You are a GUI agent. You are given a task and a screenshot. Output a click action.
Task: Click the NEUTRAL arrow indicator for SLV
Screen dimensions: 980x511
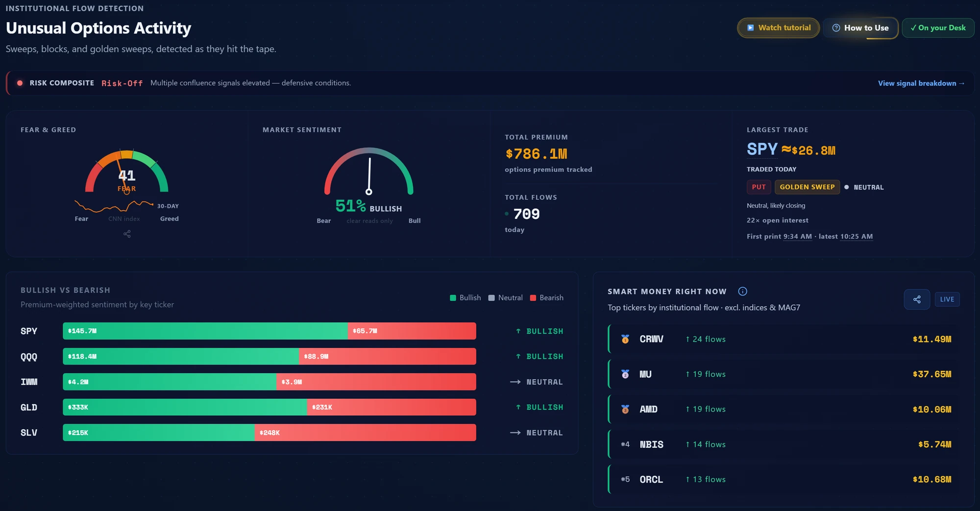tap(536, 433)
